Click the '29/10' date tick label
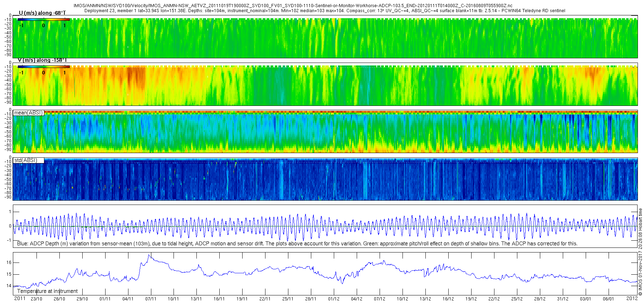The width and height of the screenshot is (644, 304). [82, 299]
